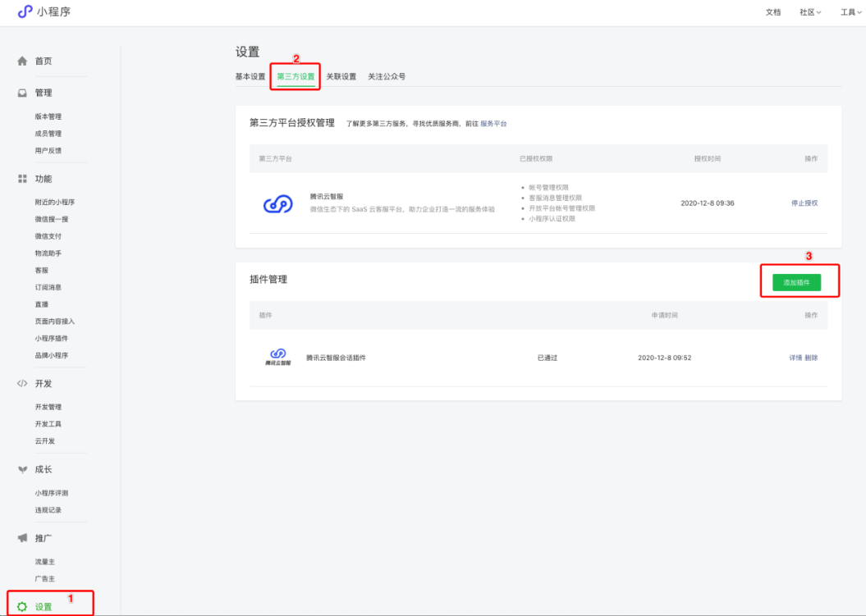Image resolution: width=866 pixels, height=616 pixels.
Task: Open the 基本设置 tab
Action: [250, 76]
